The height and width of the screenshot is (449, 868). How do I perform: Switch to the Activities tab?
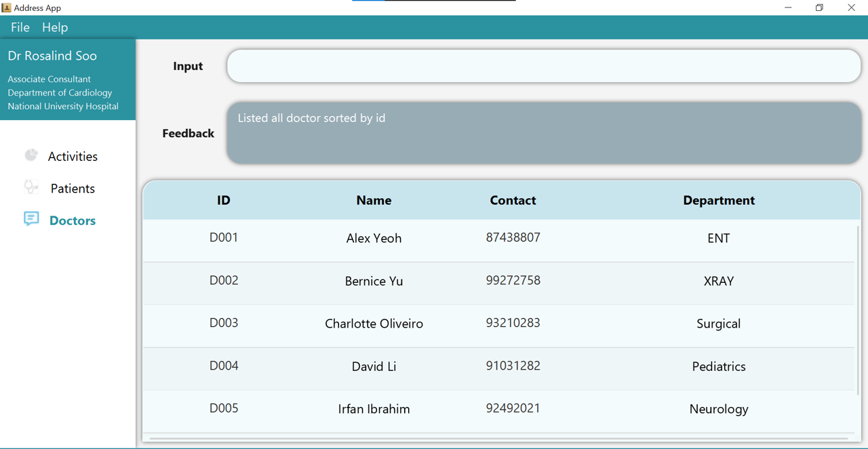point(73,157)
